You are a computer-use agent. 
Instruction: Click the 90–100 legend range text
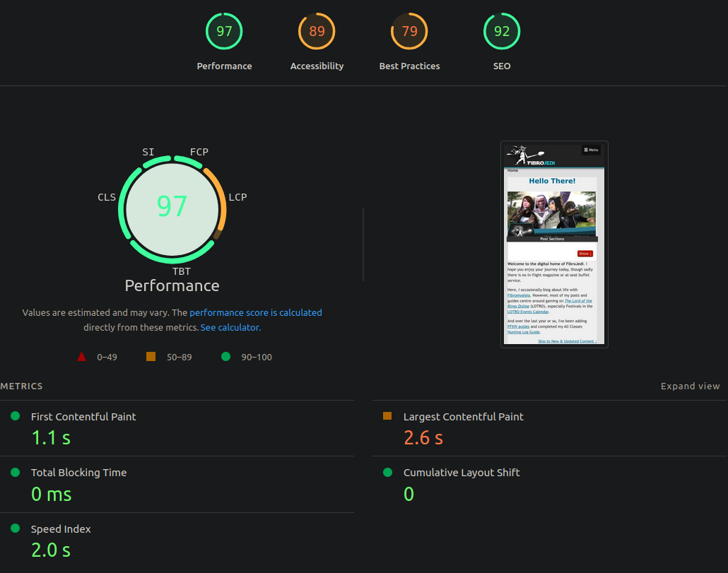pos(257,358)
